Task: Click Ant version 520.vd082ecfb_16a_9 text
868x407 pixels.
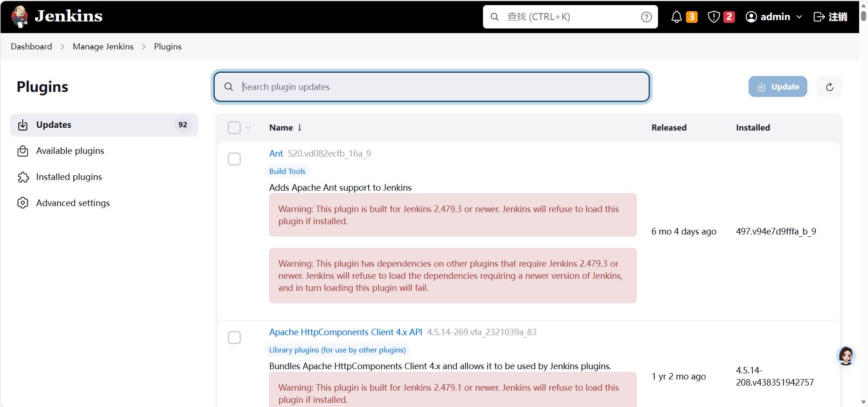Action: tap(329, 153)
